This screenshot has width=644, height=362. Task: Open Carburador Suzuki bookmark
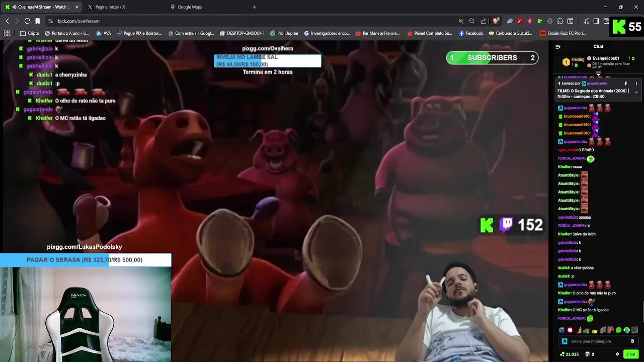point(510,33)
